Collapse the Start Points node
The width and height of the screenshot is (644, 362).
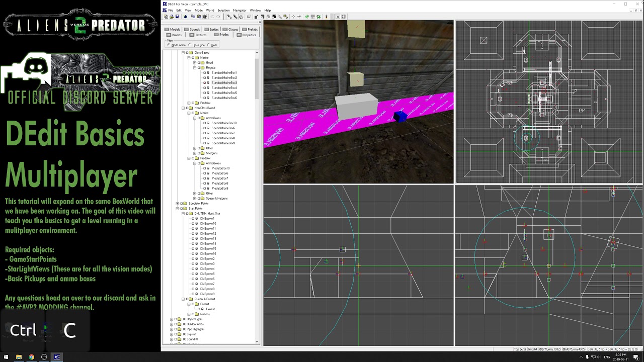point(177,208)
